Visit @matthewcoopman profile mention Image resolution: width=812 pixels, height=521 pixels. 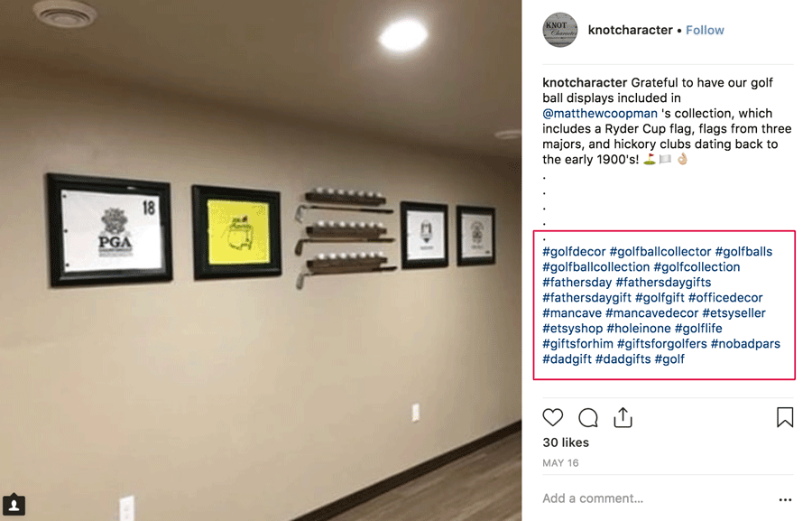(600, 113)
